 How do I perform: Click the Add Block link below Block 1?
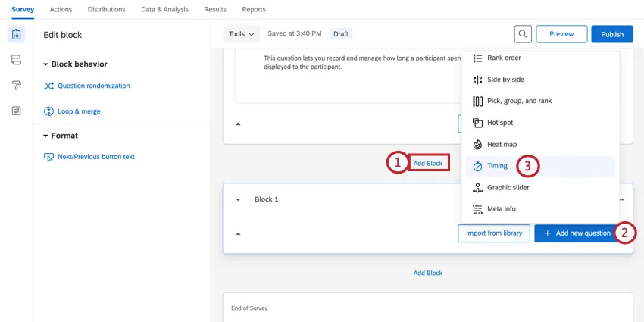(x=428, y=273)
